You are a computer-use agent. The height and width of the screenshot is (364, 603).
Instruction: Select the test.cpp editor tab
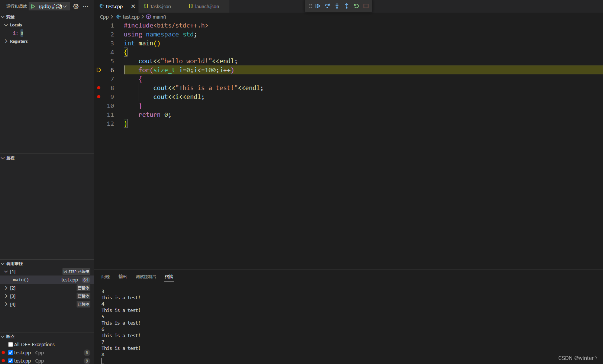pyautogui.click(x=114, y=6)
